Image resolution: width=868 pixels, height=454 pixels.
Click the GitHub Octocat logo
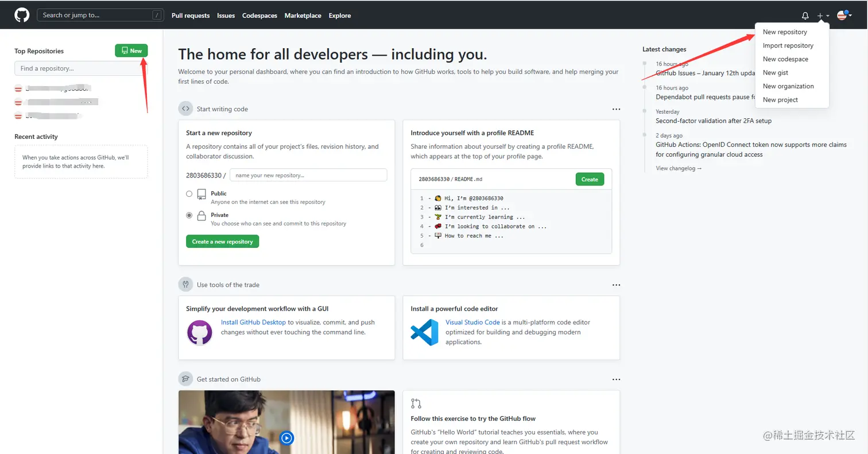tap(22, 15)
